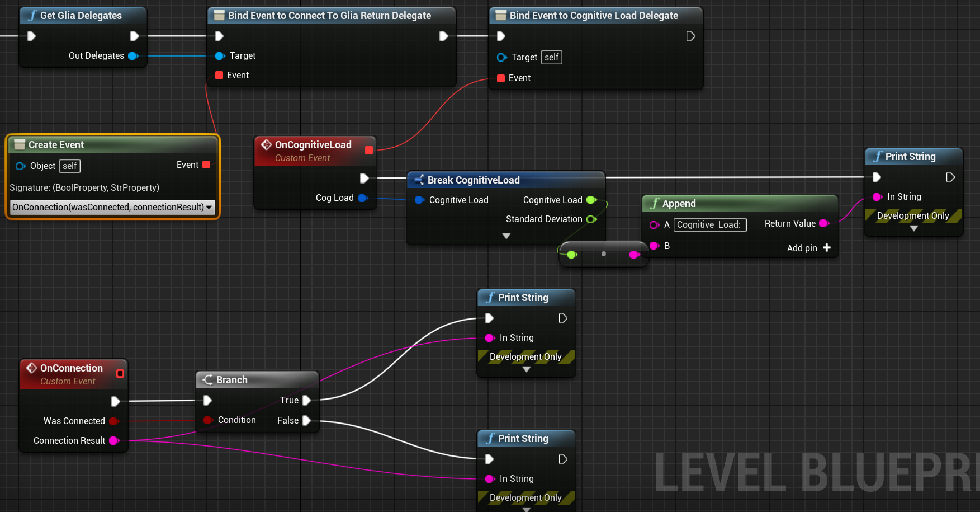Viewport: 980px width, 512px height.
Task: Edit Append's A pin text field
Action: point(709,225)
